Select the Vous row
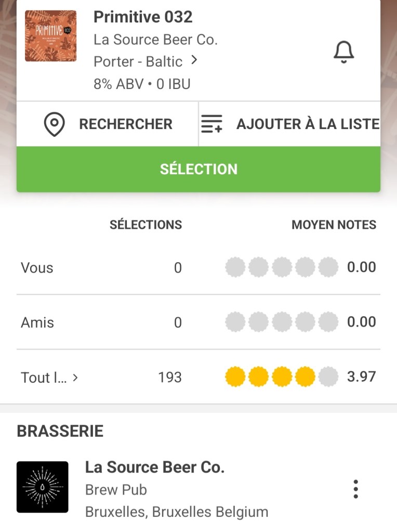The height and width of the screenshot is (532, 397). (37, 268)
